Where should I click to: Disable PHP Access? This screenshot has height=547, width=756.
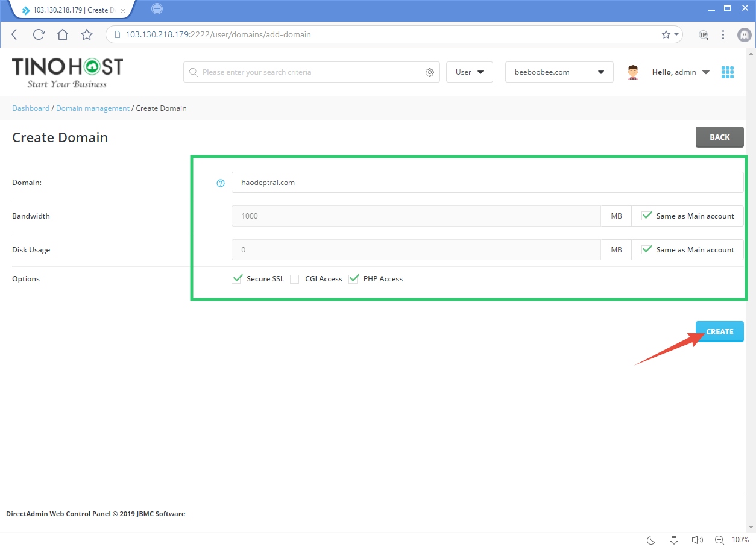point(354,278)
